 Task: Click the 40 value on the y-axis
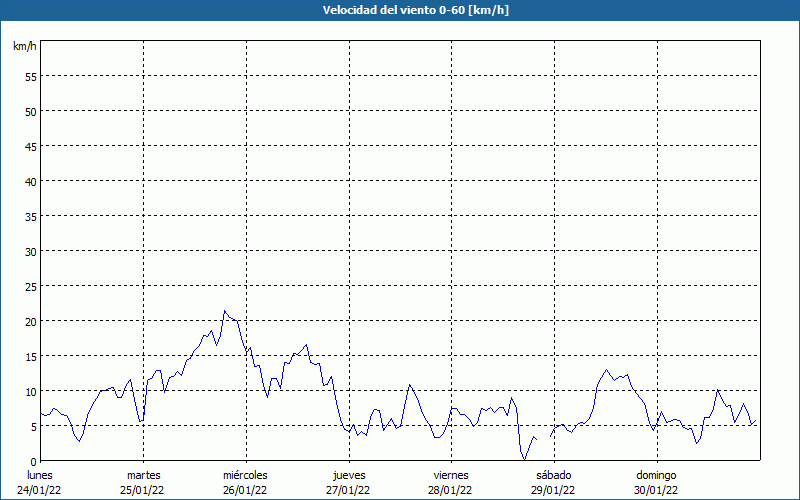click(x=31, y=182)
